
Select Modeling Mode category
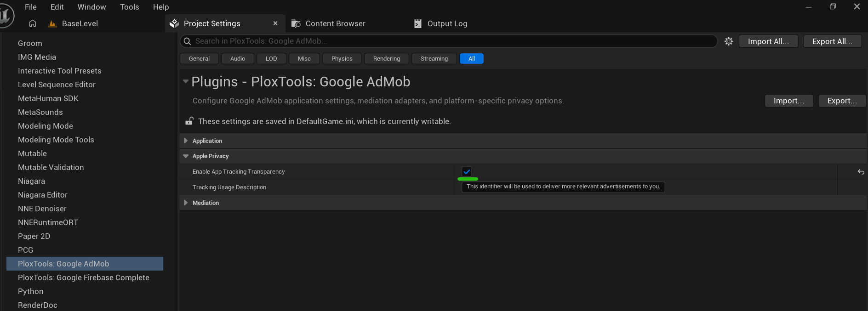tap(46, 126)
